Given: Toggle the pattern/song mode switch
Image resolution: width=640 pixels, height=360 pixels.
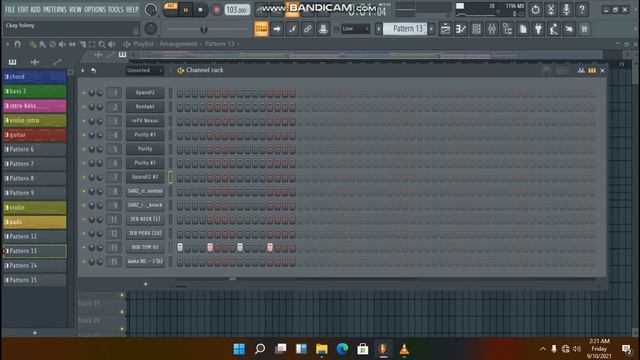Looking at the screenshot, I should [x=171, y=9].
